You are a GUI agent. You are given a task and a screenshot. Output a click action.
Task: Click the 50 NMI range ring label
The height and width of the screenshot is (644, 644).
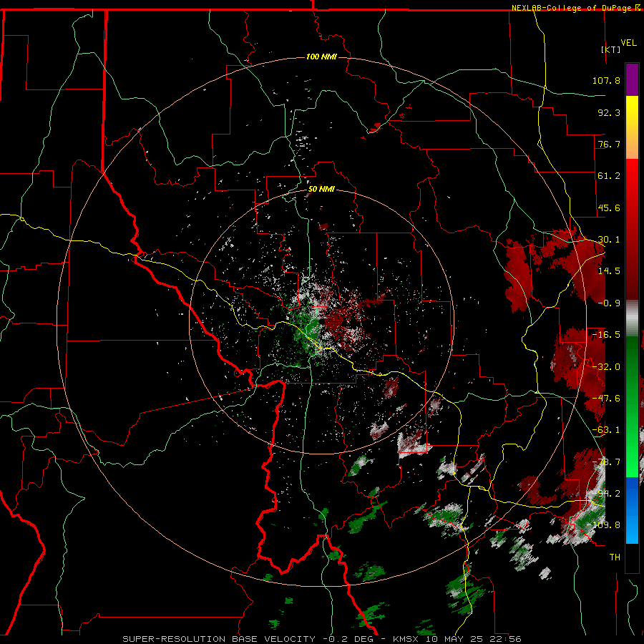(x=321, y=190)
